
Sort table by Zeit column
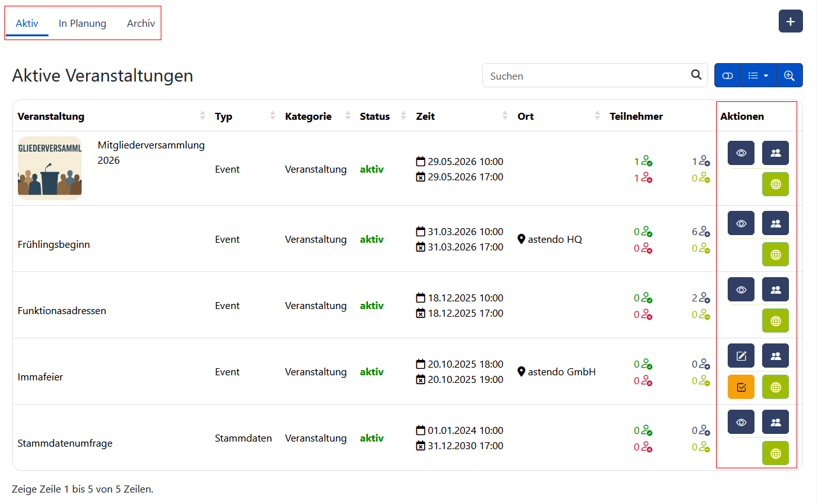pos(425,116)
